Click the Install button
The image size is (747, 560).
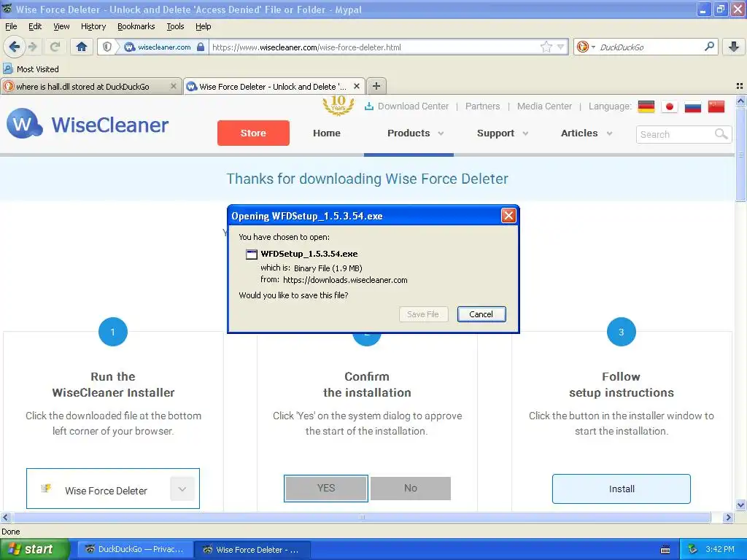(x=622, y=489)
